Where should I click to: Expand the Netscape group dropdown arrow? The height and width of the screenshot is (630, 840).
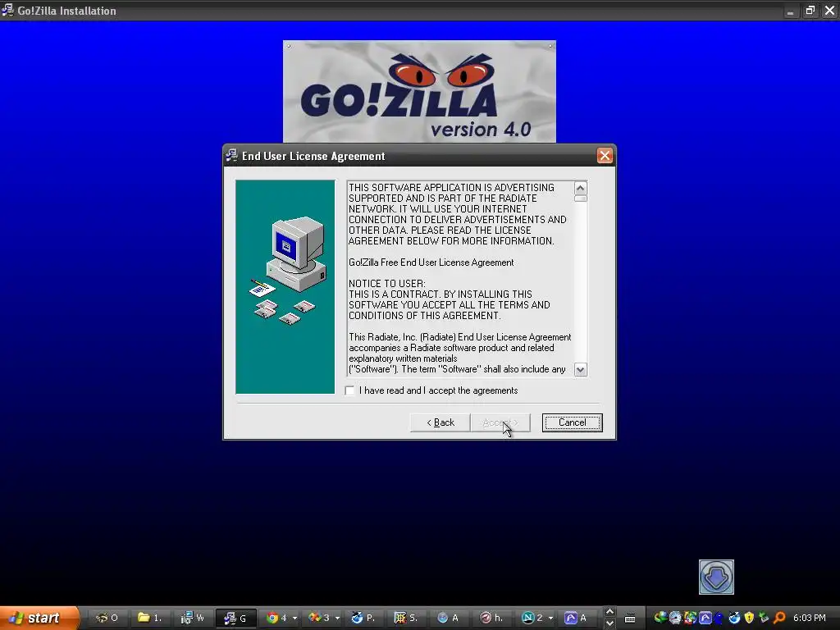[550, 619]
